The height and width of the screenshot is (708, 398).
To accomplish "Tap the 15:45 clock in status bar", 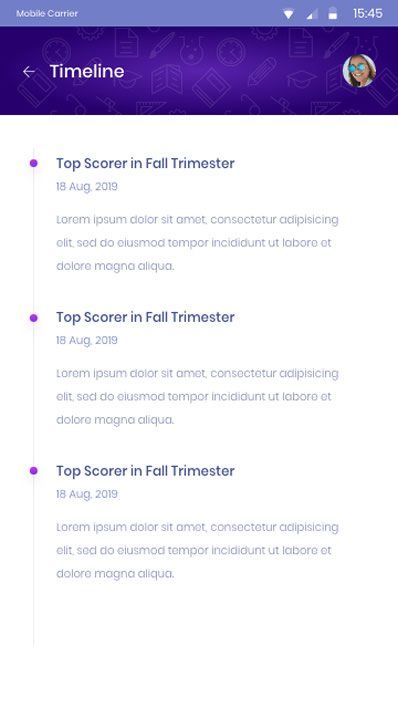I will click(x=368, y=14).
